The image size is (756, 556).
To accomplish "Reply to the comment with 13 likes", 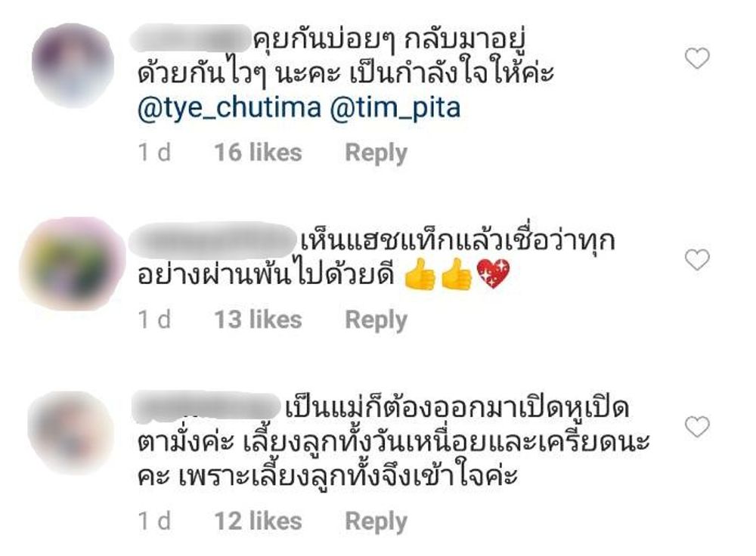I will [x=376, y=320].
